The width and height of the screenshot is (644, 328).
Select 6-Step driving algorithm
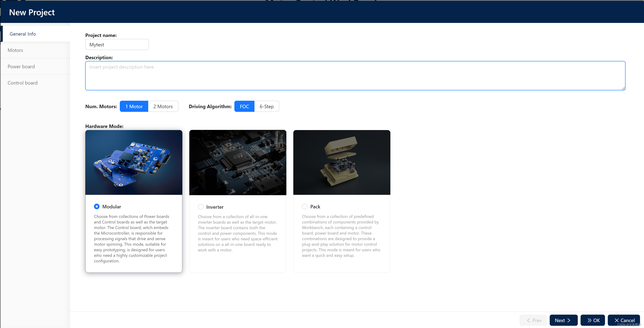point(266,106)
